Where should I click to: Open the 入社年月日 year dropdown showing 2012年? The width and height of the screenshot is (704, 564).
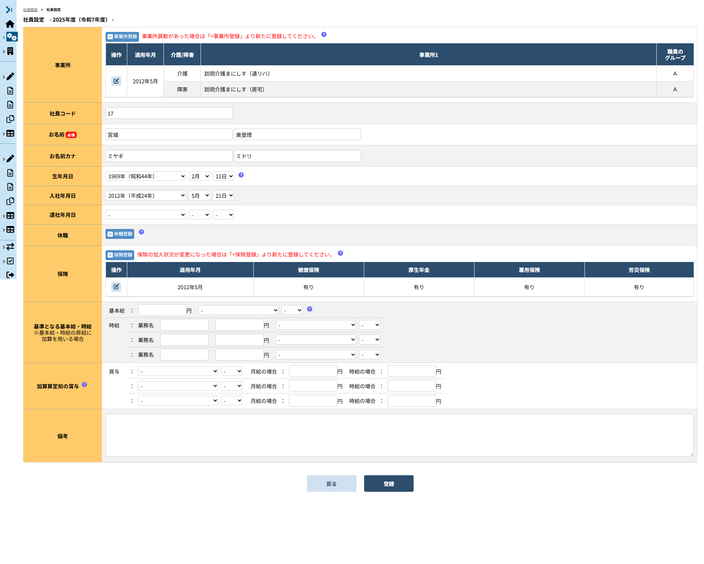coord(146,196)
